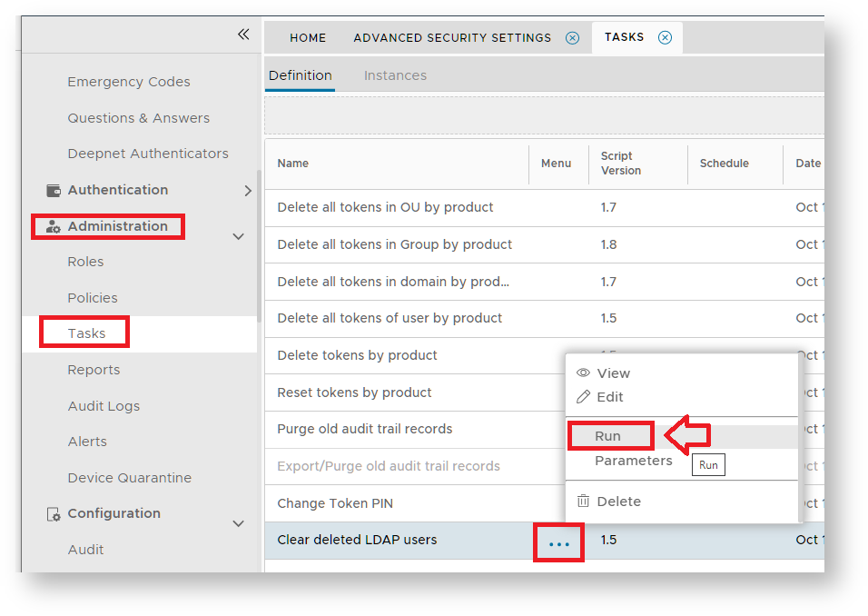
Task: Expand the Authentication section chevron
Action: [248, 191]
